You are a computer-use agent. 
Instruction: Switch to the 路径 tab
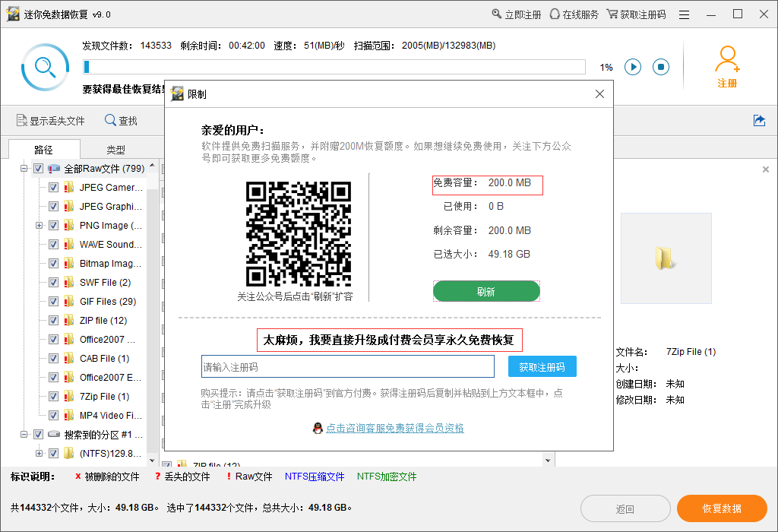point(43,150)
